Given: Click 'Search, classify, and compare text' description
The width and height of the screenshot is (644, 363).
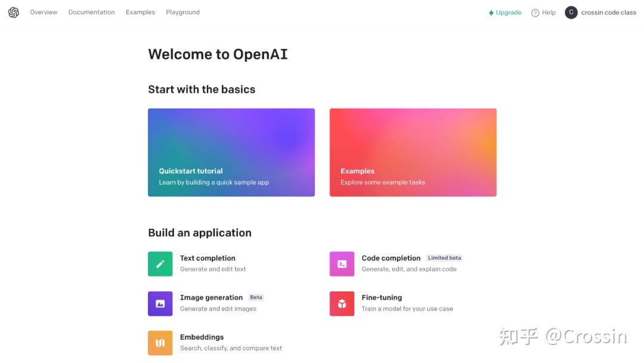Looking at the screenshot, I should (231, 348).
